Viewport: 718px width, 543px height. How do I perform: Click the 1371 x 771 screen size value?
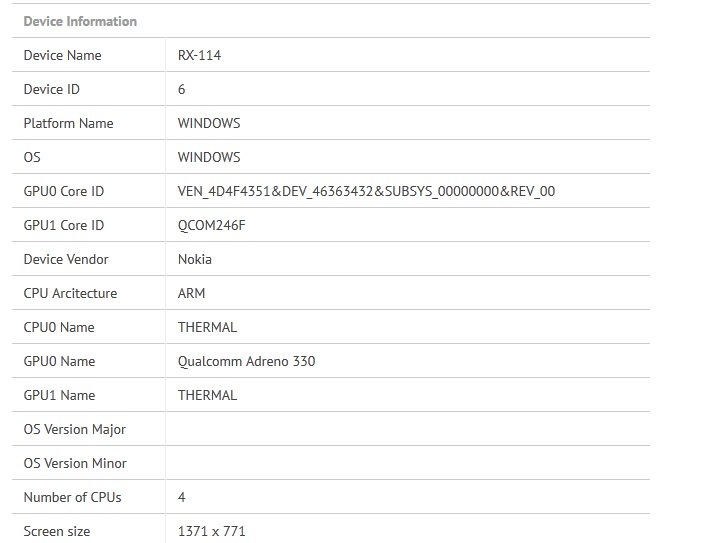pos(211,531)
